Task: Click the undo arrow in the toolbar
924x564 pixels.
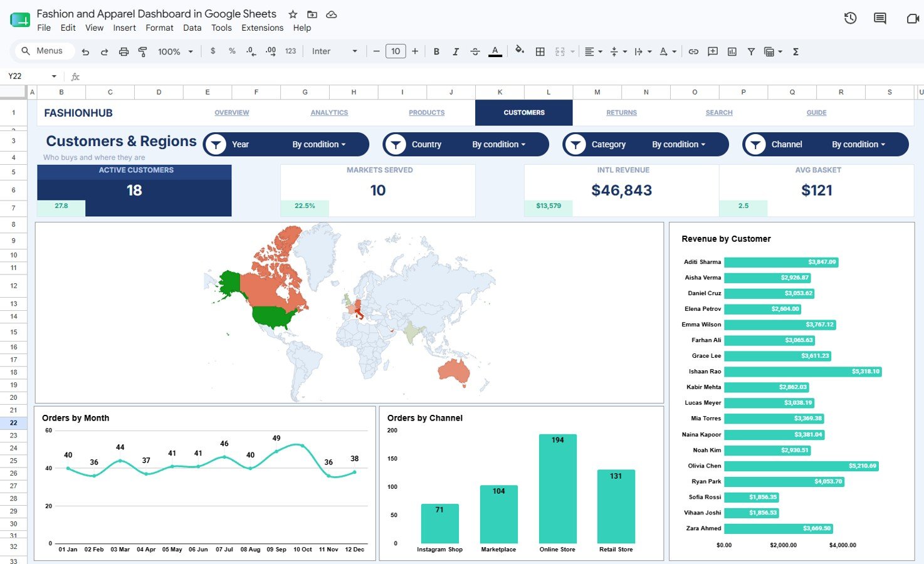Action: coord(85,52)
